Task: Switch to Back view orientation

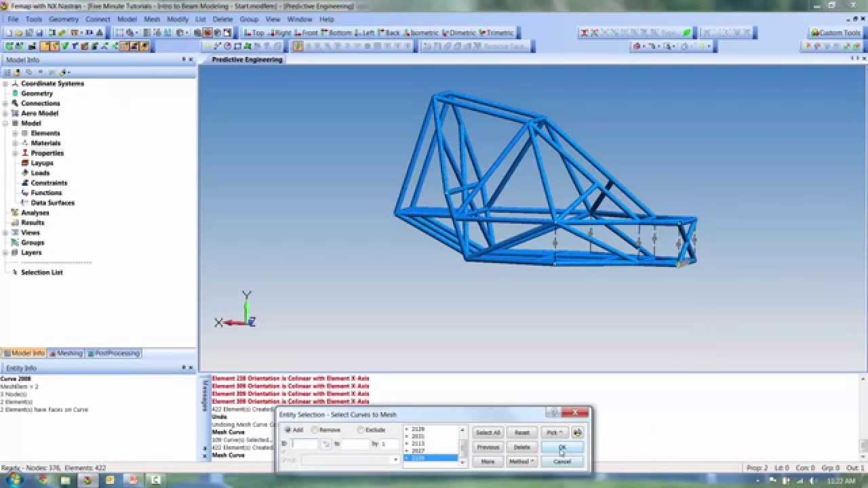Action: click(389, 33)
